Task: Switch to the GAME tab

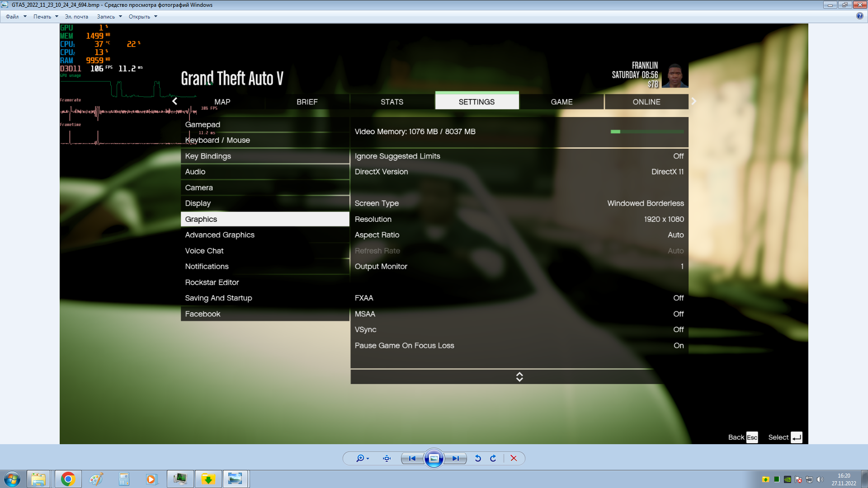Action: pyautogui.click(x=561, y=102)
